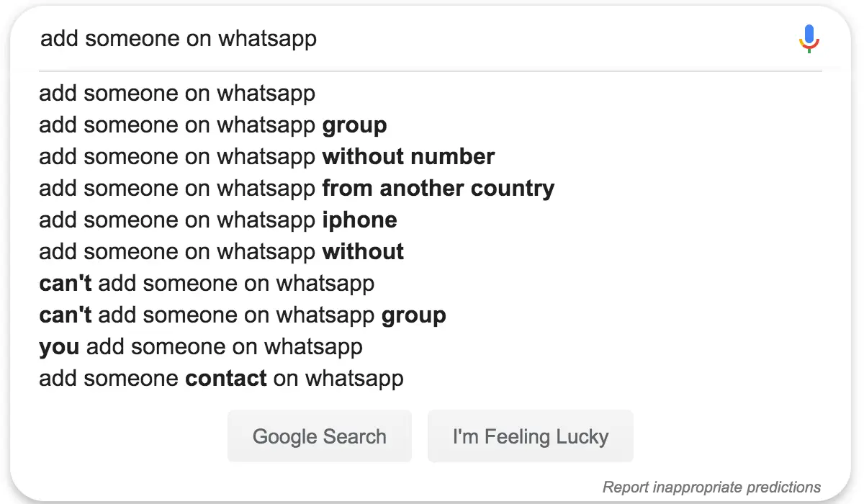864x504 pixels.
Task: Pick 'add someone contact on whatsapp' suggestion
Action: click(x=221, y=379)
